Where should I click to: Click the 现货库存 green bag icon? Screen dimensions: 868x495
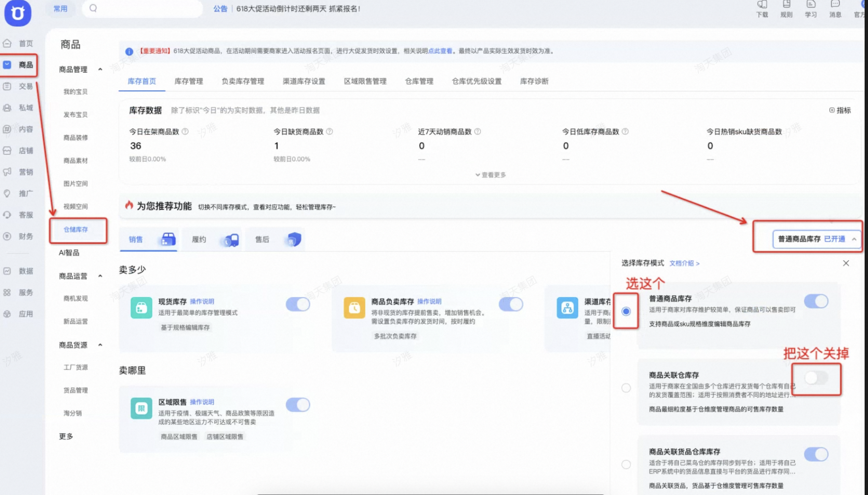coord(141,308)
